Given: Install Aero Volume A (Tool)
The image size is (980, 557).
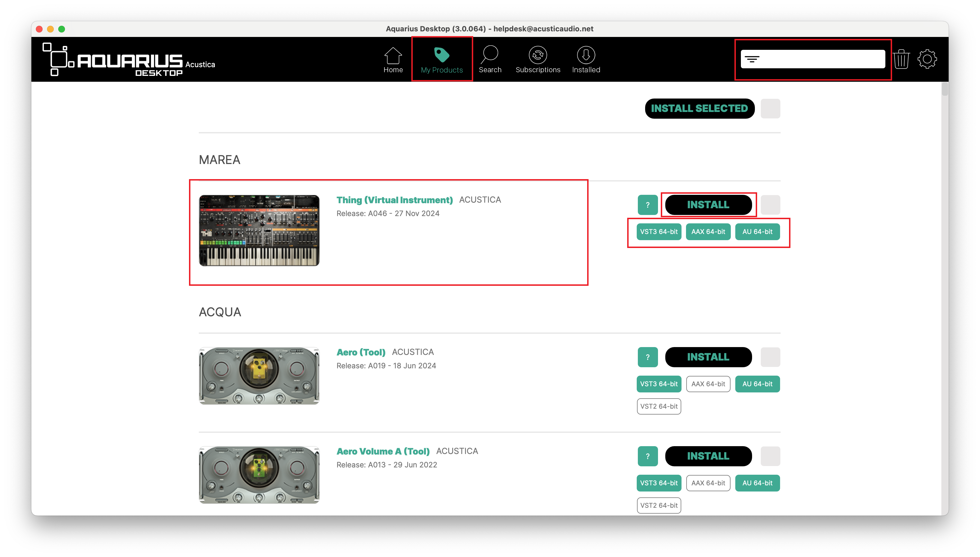Looking at the screenshot, I should click(x=708, y=456).
